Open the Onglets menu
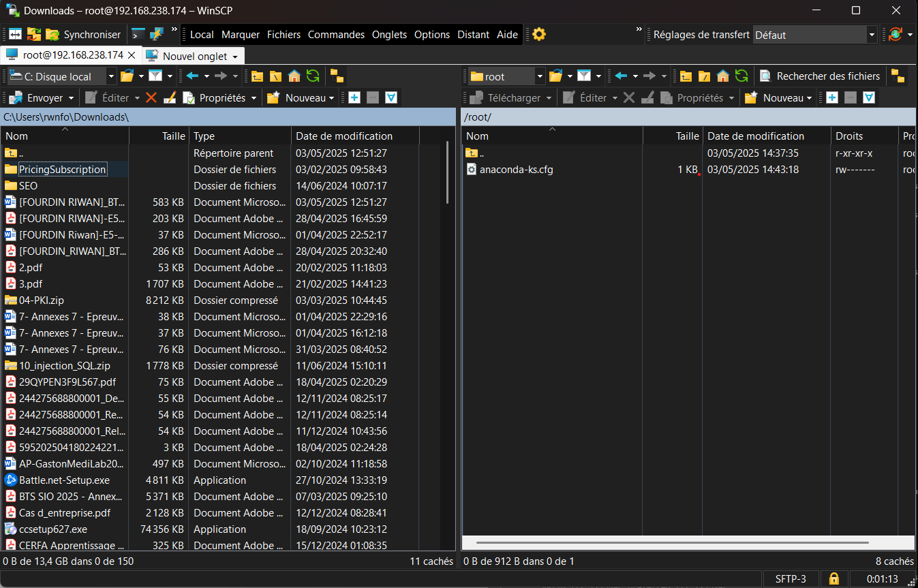Image resolution: width=918 pixels, height=588 pixels. (389, 34)
